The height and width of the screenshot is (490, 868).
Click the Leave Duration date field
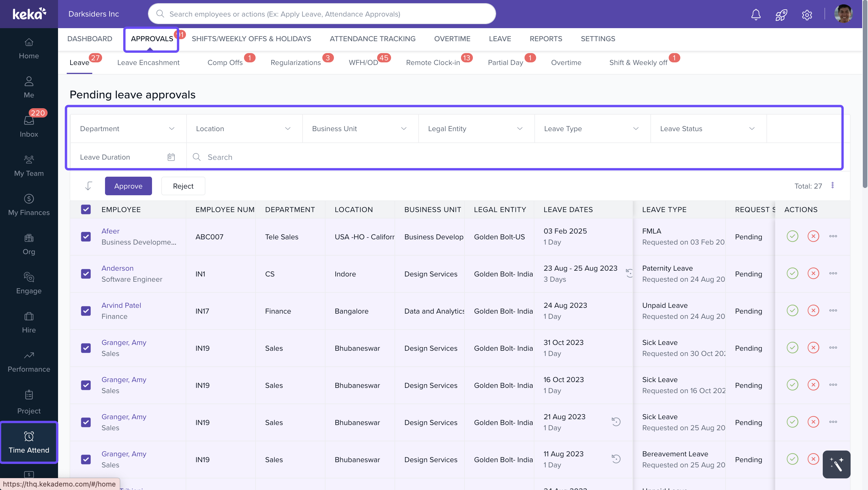128,157
